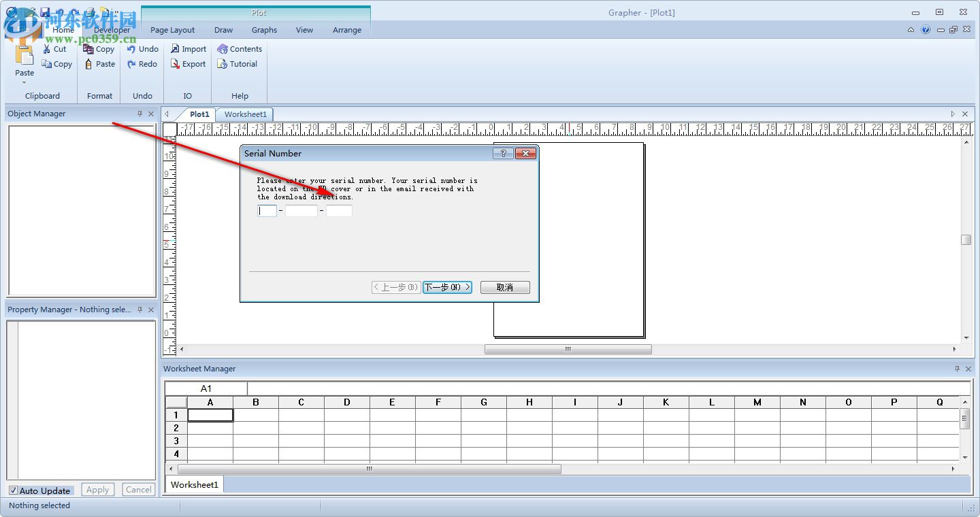The image size is (980, 517).
Task: Click the first serial number field
Action: pos(267,211)
